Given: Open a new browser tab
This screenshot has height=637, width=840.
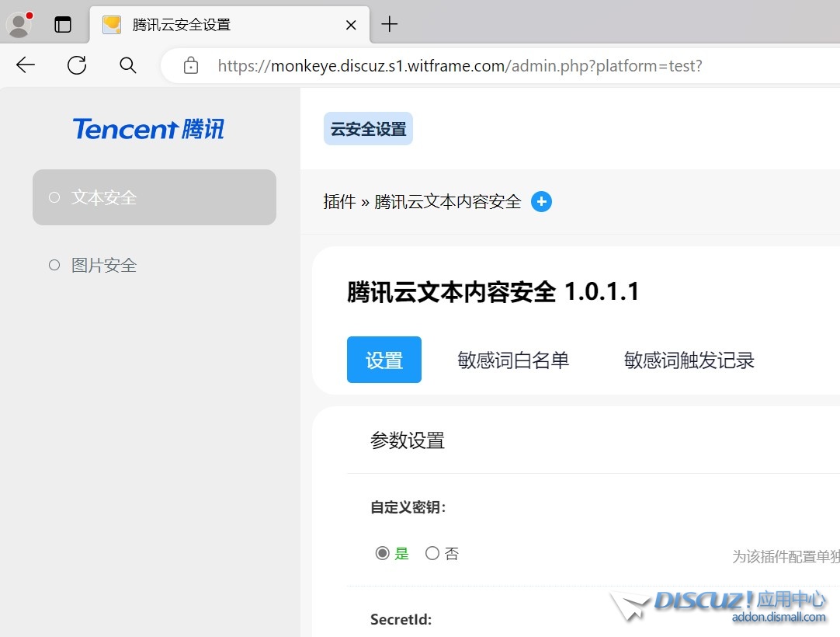Looking at the screenshot, I should click(x=390, y=24).
